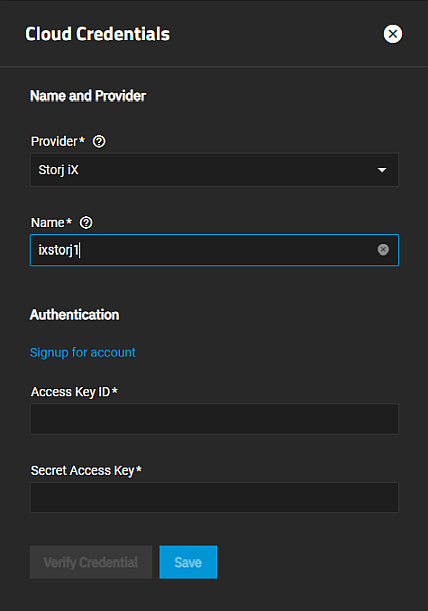
Task: Save the cloud credential
Action: pyautogui.click(x=188, y=562)
